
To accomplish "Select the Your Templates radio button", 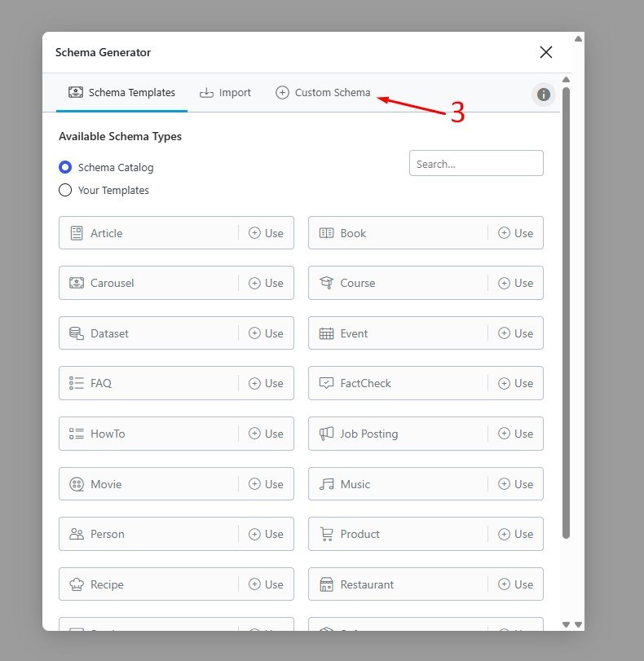I will (x=65, y=190).
